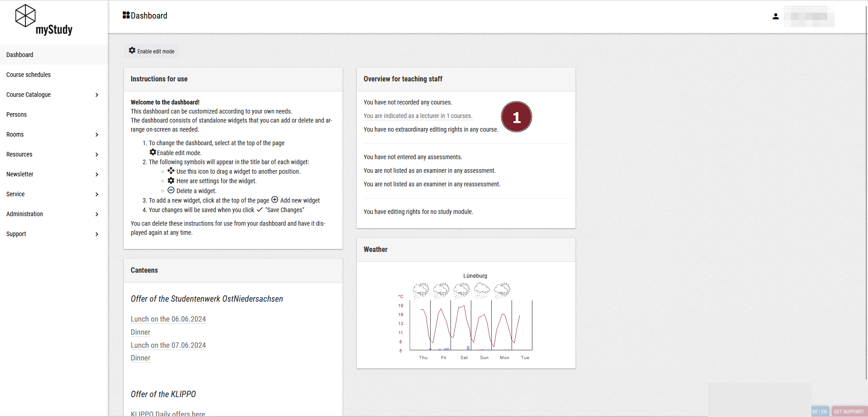Go to Persons in the sidebar

click(x=17, y=114)
